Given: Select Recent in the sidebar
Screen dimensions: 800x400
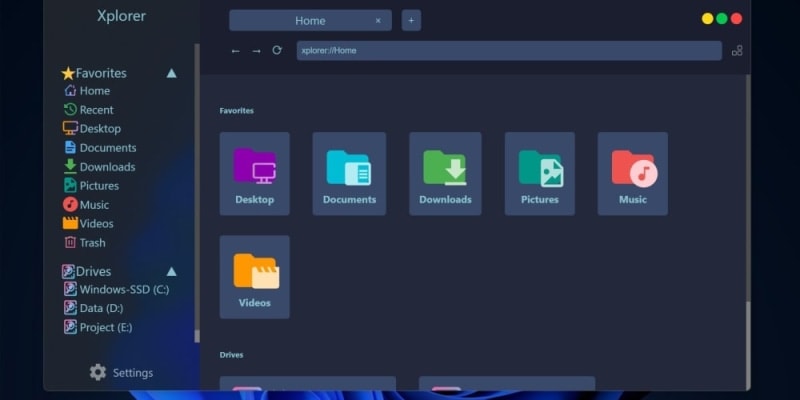Looking at the screenshot, I should click(x=96, y=110).
